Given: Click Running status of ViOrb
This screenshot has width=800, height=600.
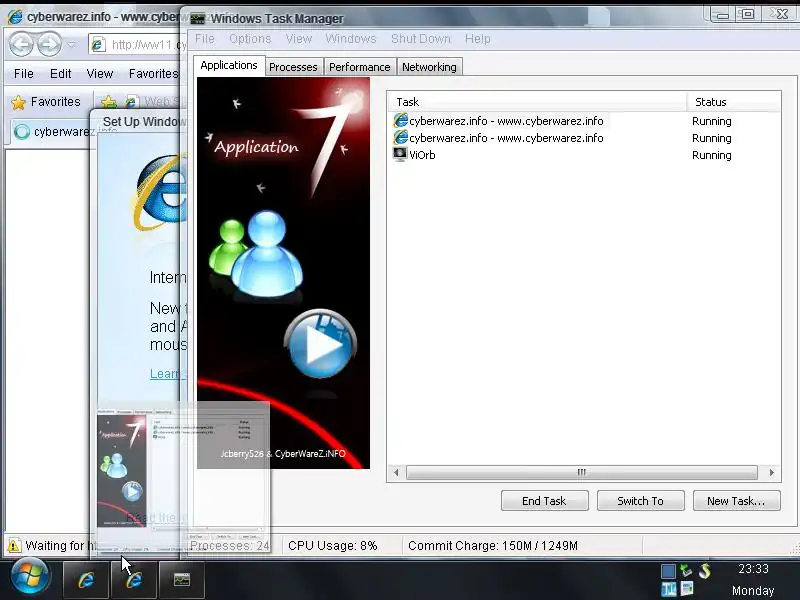Looking at the screenshot, I should tap(712, 155).
